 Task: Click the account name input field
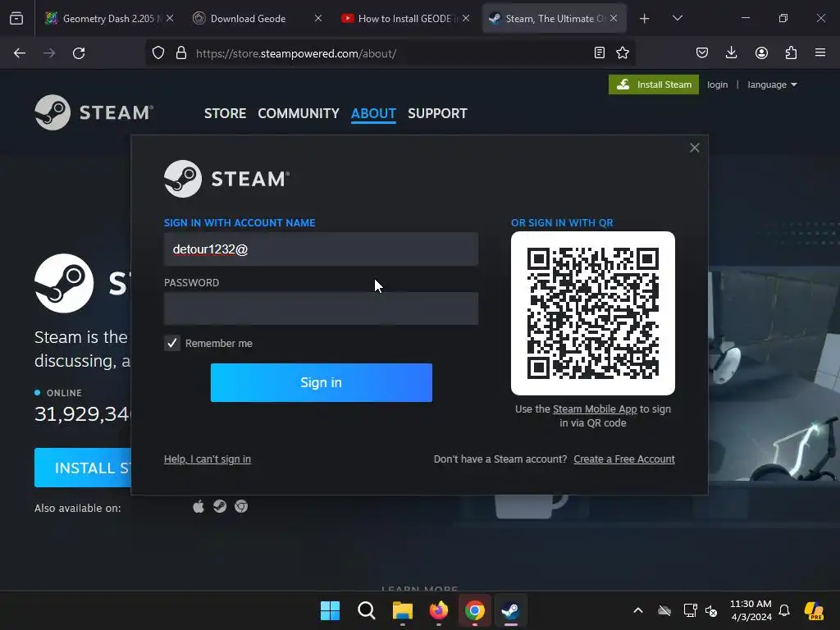point(321,249)
